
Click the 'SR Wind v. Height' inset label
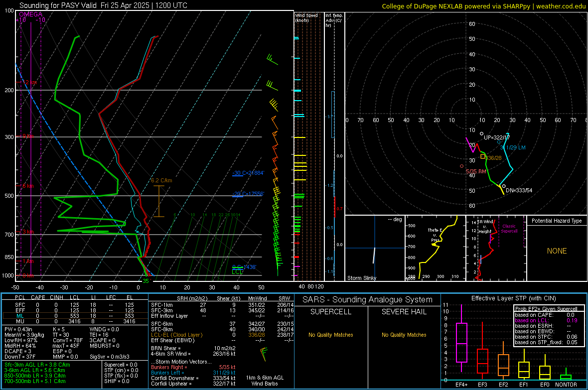pos(486,227)
